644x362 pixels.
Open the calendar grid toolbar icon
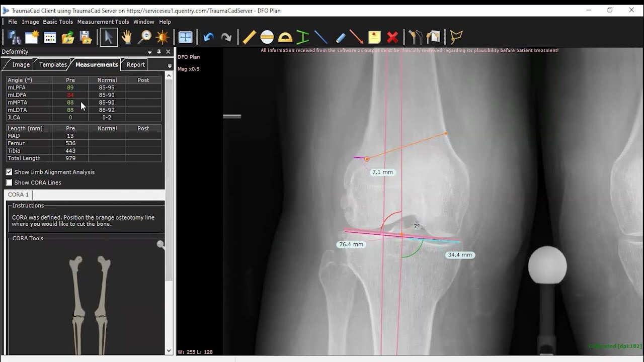tap(50, 37)
